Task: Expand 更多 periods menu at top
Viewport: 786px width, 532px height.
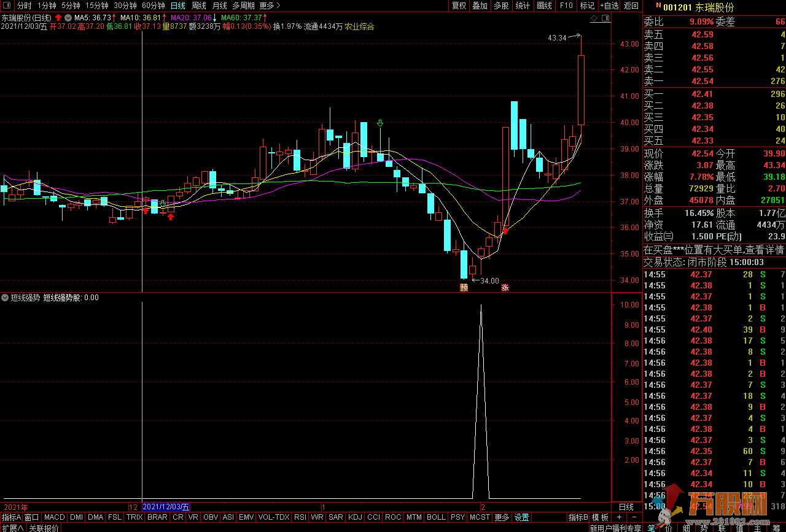Action: point(270,6)
